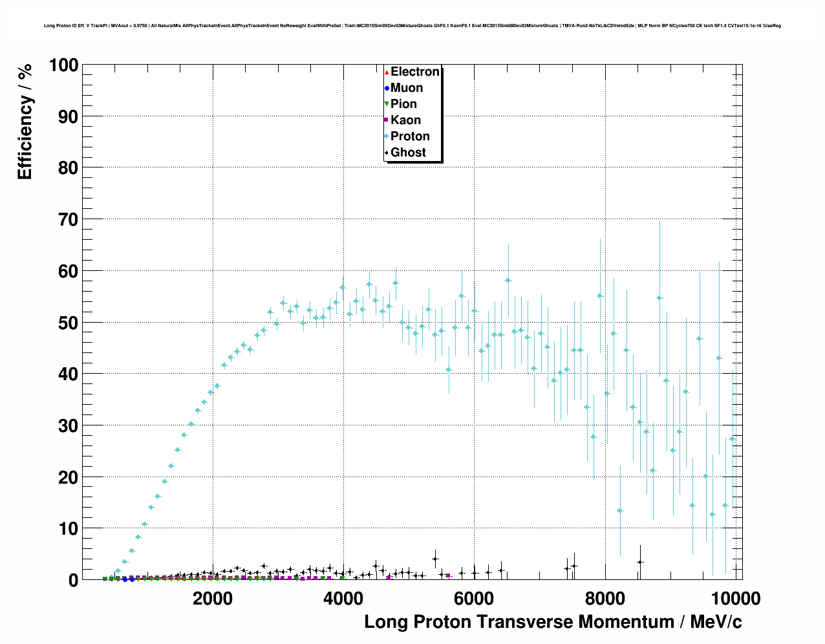Click the x-axis tick label '6000'
This screenshot has height=644, width=825.
474,599
